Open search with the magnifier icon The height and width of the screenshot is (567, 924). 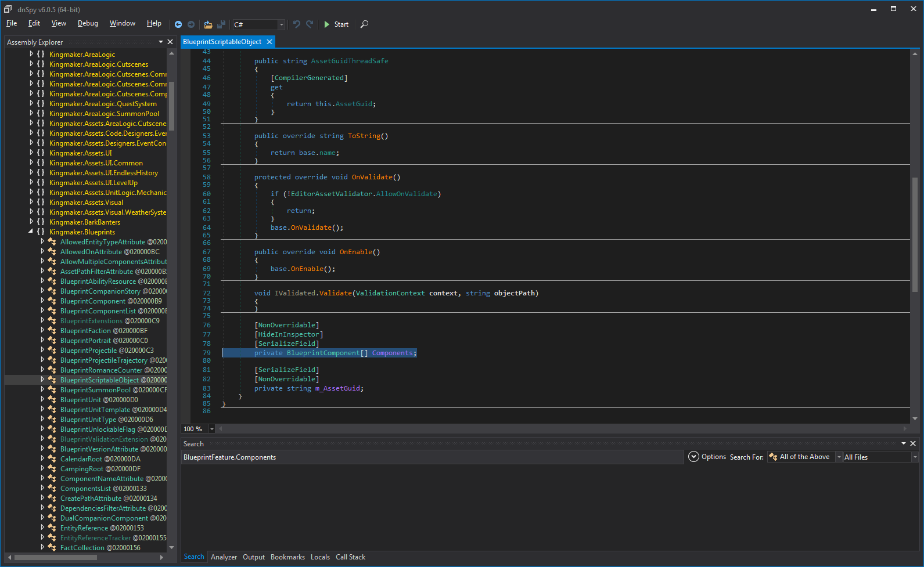(364, 24)
